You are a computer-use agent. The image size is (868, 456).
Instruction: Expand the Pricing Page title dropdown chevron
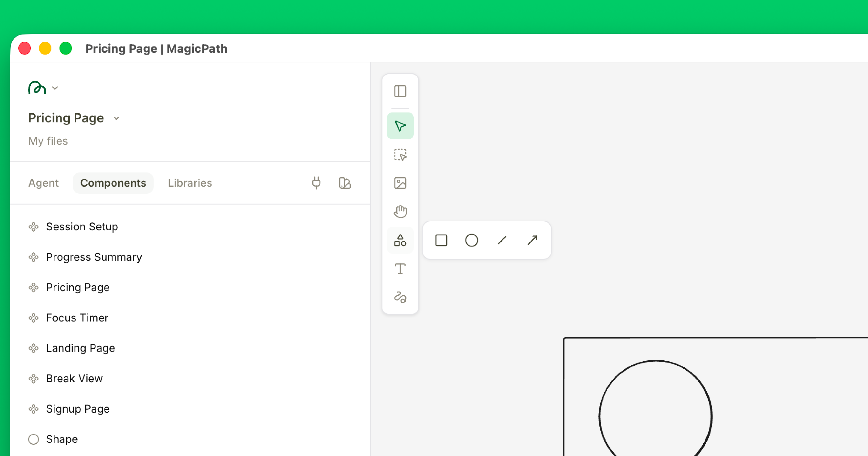117,118
